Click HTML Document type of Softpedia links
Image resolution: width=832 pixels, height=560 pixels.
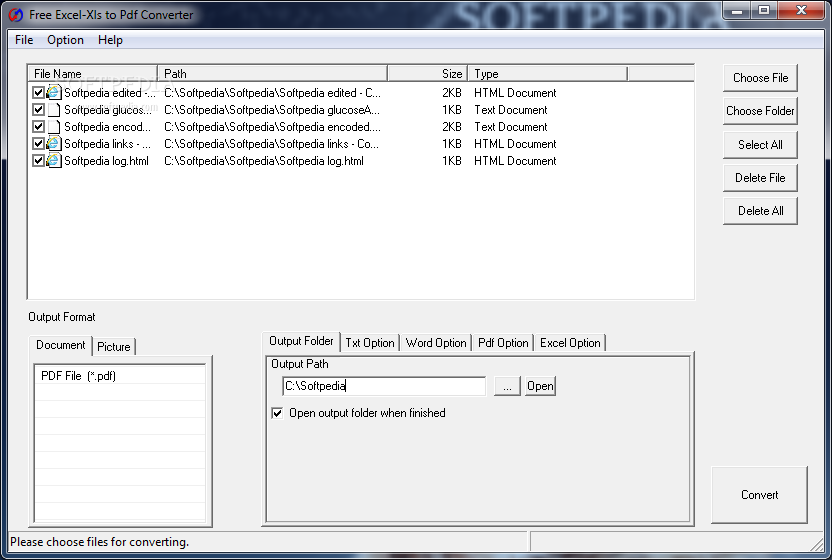pos(515,144)
